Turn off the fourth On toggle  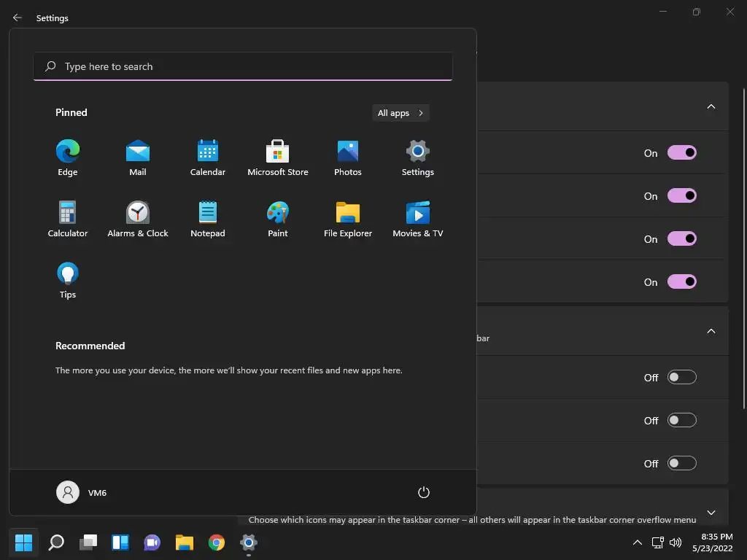coord(682,282)
